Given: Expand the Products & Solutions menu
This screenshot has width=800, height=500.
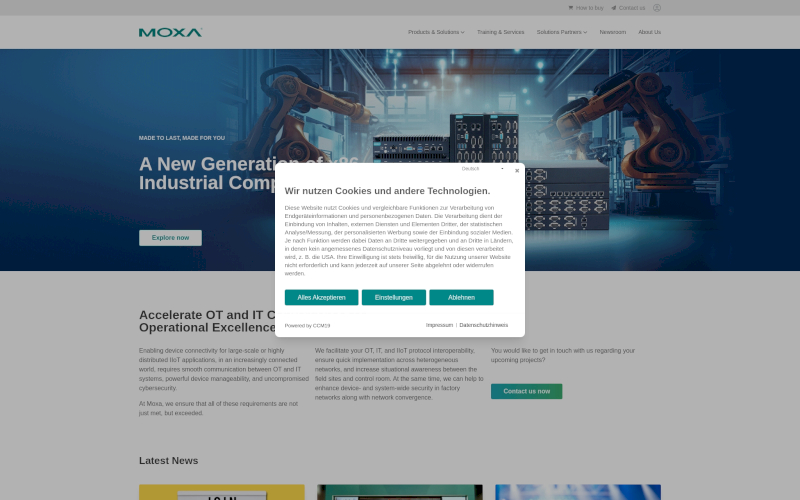Looking at the screenshot, I should coord(436,32).
